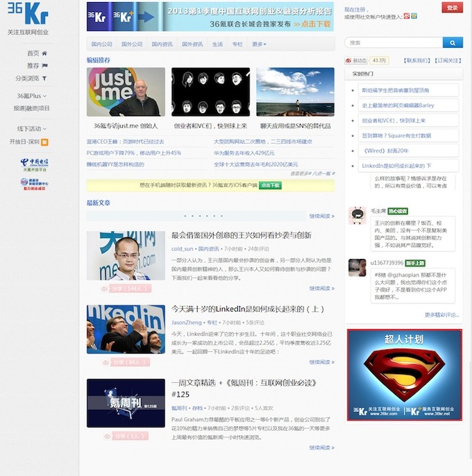The height and width of the screenshot is (476, 472).
Task: Open 推荐 via the flag icon
Action: click(x=44, y=65)
